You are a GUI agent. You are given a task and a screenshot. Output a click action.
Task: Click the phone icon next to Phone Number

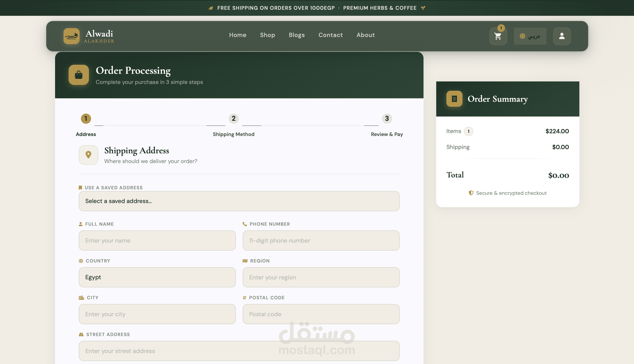pyautogui.click(x=245, y=224)
